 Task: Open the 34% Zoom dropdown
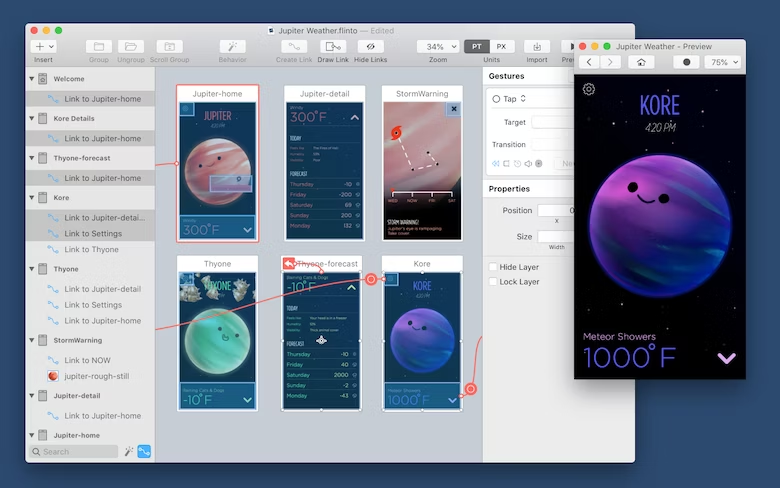[x=438, y=47]
